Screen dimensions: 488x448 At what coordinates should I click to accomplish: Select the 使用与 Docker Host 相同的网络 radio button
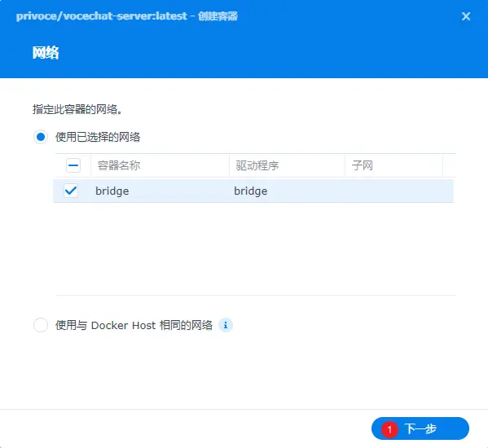tap(41, 325)
